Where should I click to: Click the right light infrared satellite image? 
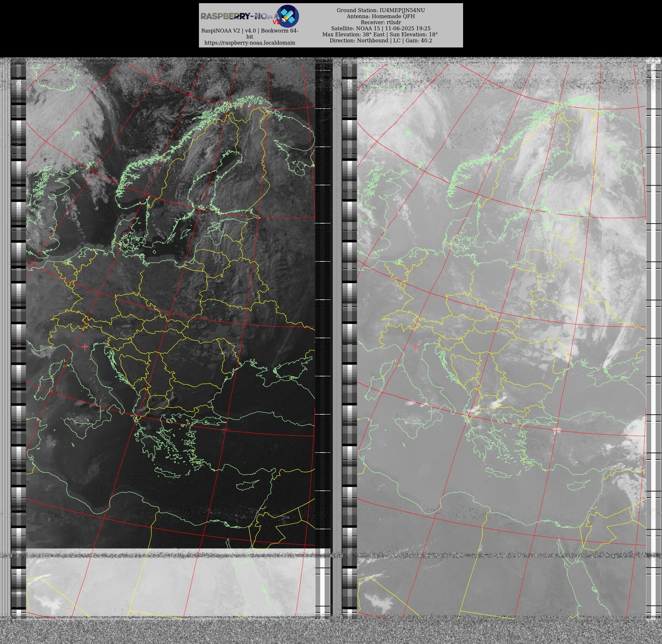[x=502, y=338]
